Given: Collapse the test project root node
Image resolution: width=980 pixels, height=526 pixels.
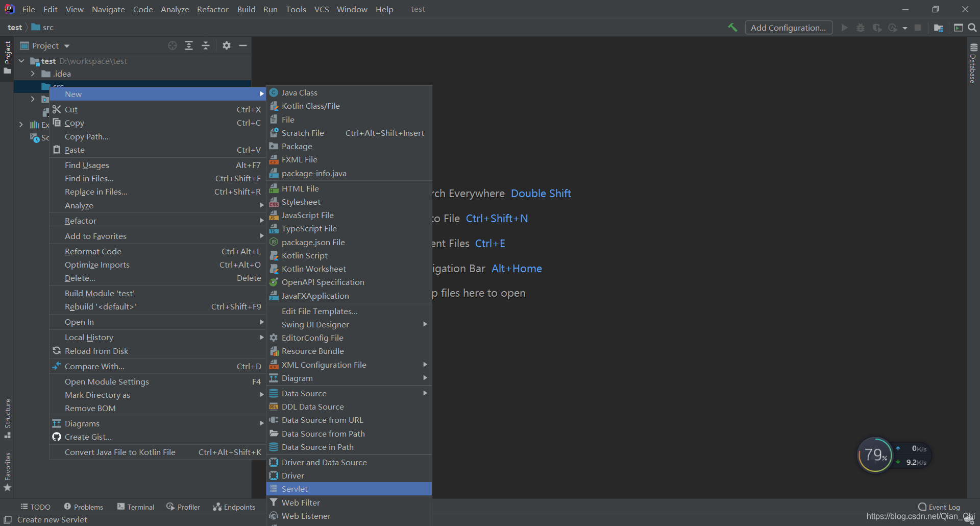Looking at the screenshot, I should point(21,61).
